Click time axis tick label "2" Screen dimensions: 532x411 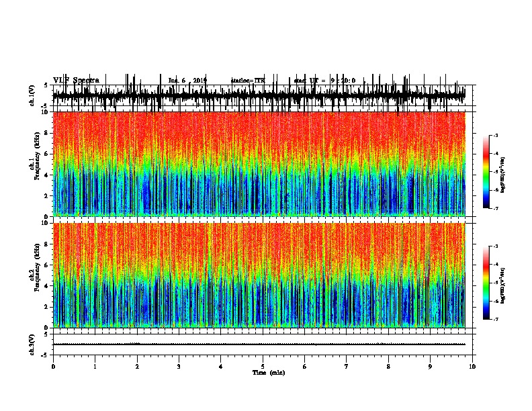point(137,366)
